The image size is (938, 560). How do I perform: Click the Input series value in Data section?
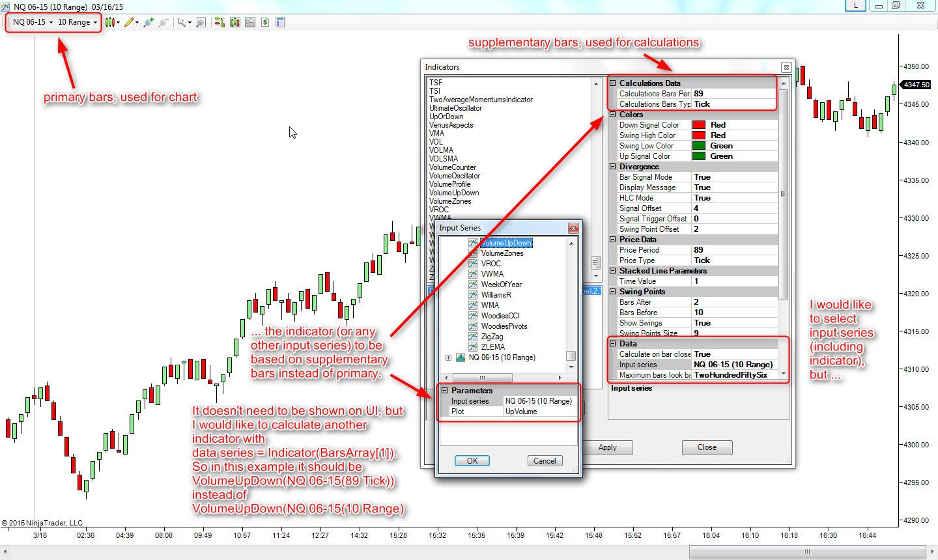[x=734, y=365]
